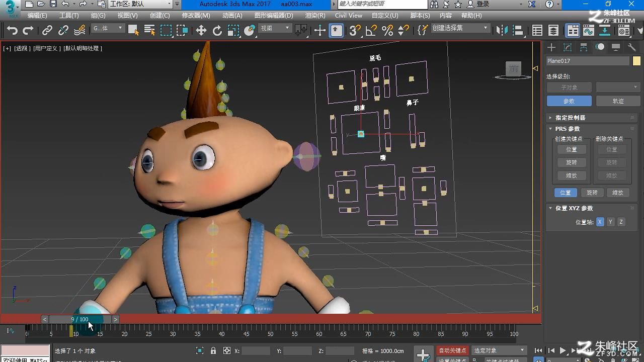Toggle the Window/Crossing selection icon
This screenshot has width=644, height=362.
[182, 31]
